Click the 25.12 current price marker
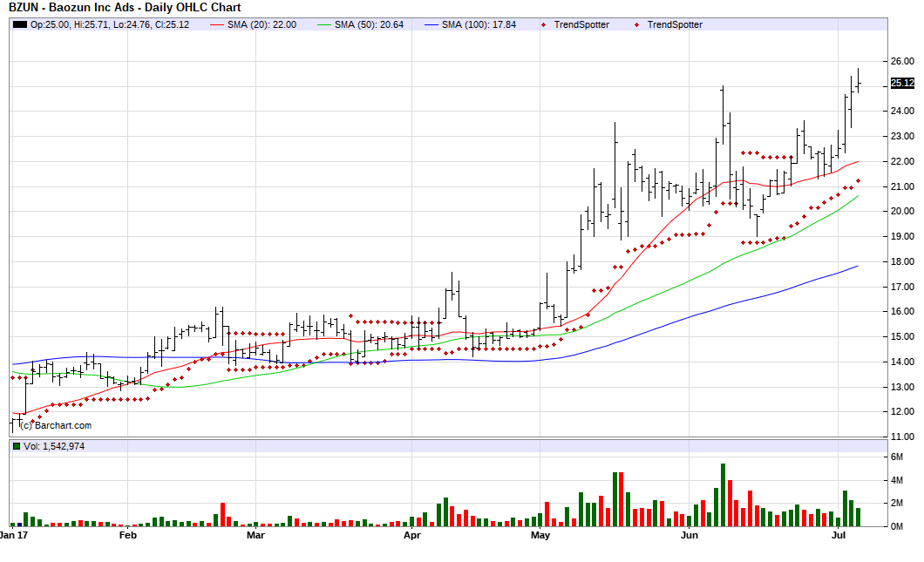The image size is (924, 562). (x=902, y=83)
